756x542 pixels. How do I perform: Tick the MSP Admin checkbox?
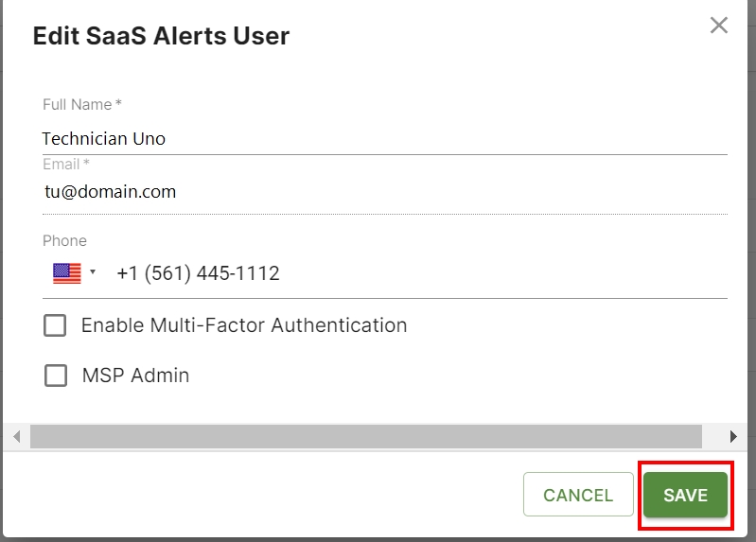[56, 376]
